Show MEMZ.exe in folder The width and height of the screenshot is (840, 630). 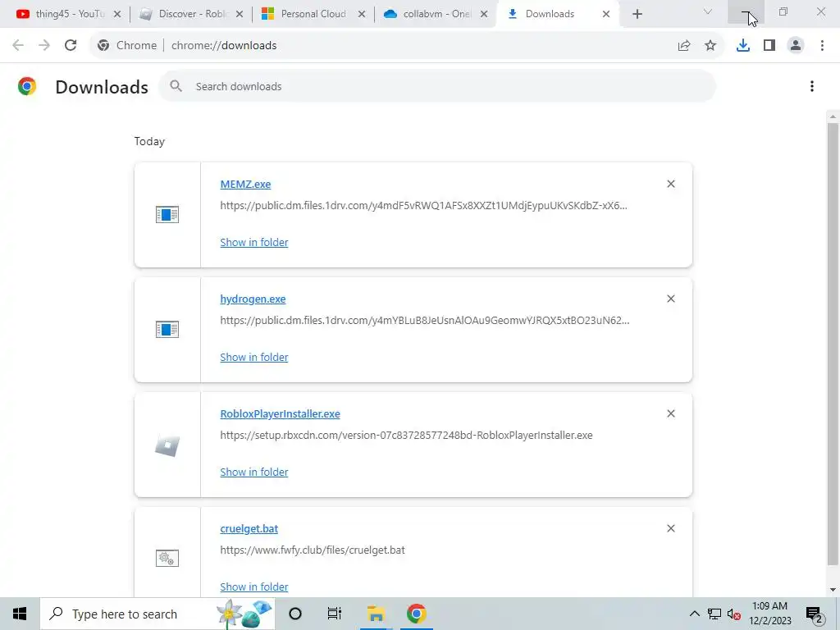[x=254, y=242]
